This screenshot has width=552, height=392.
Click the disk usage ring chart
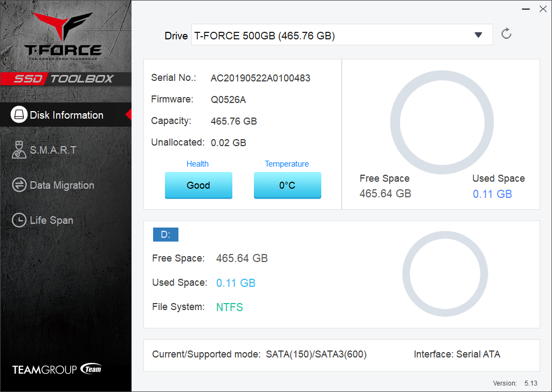[x=442, y=122]
